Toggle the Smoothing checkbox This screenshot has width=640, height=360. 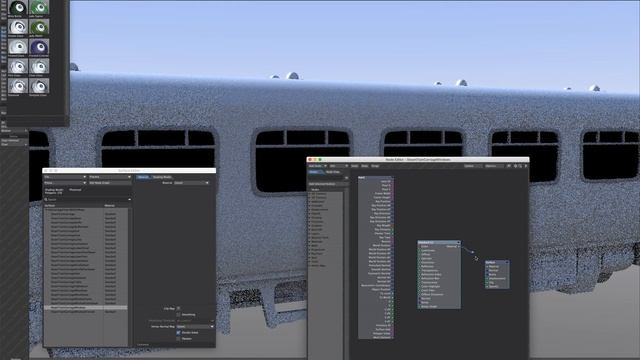[178, 315]
